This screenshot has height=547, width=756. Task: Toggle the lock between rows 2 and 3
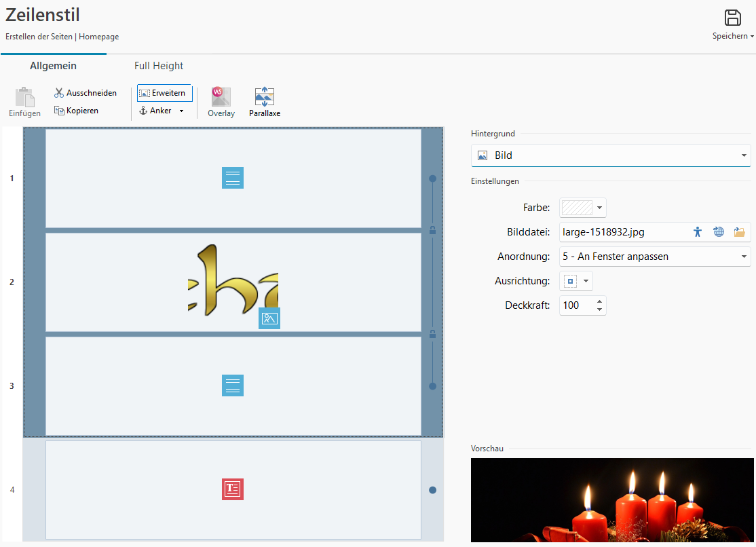(432, 334)
